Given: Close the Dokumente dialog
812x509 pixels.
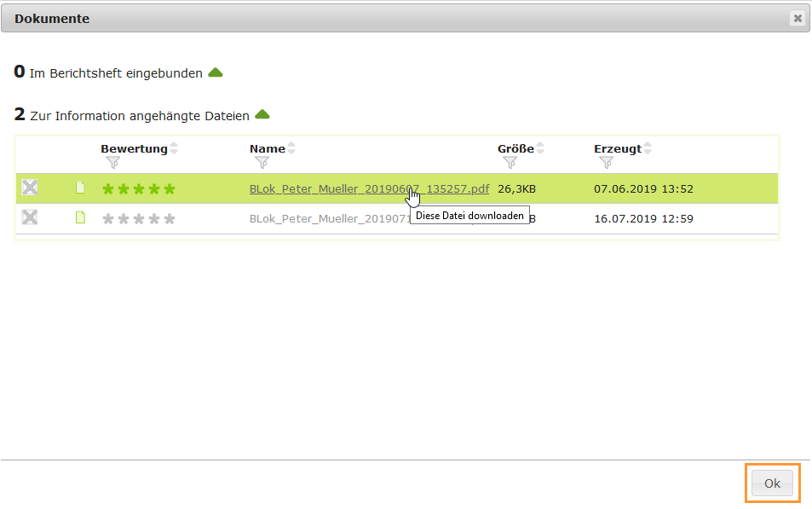Looking at the screenshot, I should tap(797, 19).
